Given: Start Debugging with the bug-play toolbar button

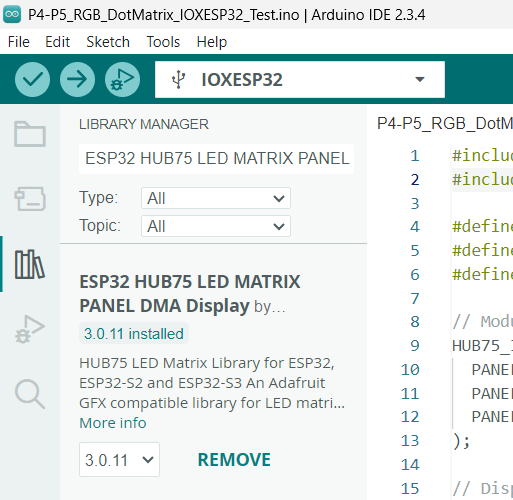Looking at the screenshot, I should 122,79.
